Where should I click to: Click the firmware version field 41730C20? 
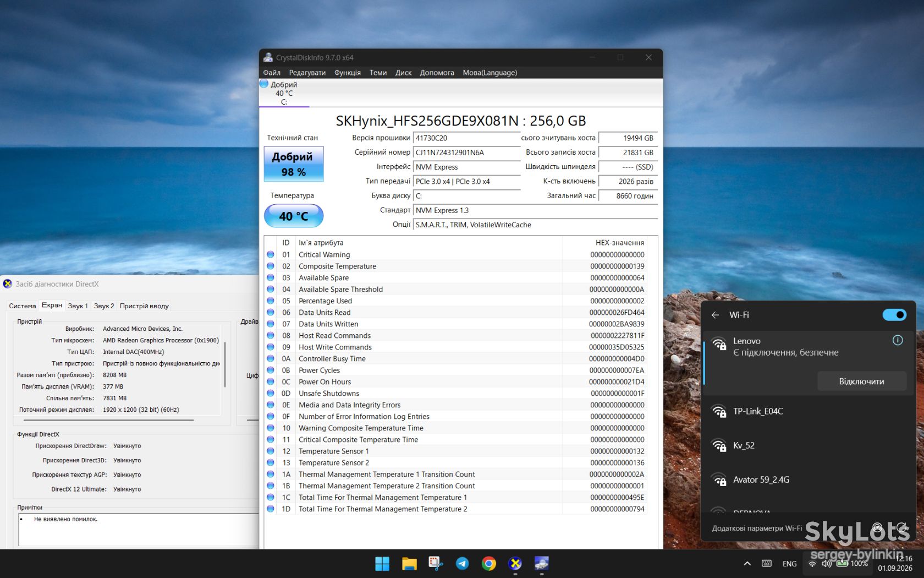pyautogui.click(x=466, y=138)
